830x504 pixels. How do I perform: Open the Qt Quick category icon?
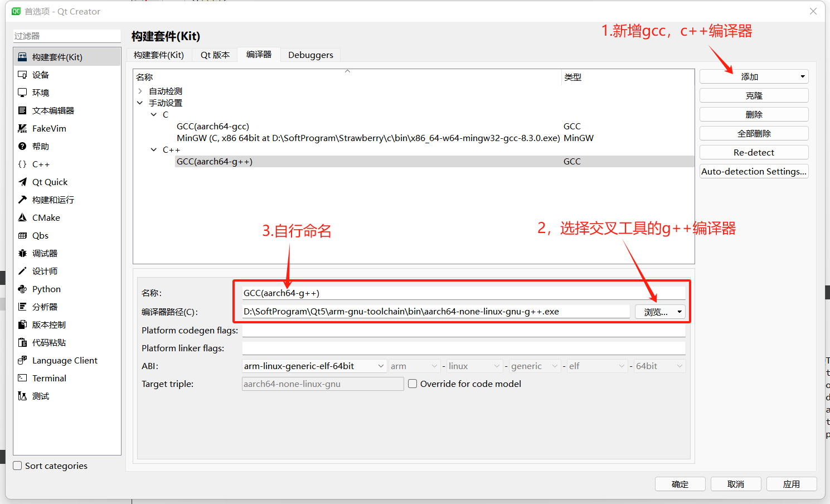[x=22, y=182]
